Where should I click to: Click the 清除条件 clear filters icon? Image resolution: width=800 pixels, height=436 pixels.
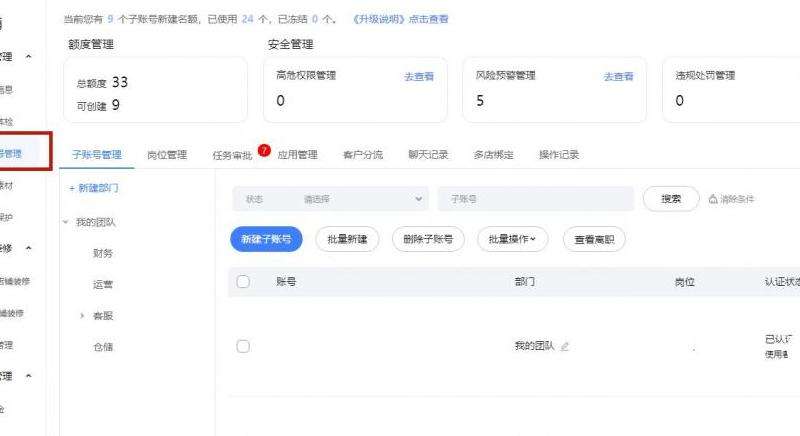coord(713,199)
